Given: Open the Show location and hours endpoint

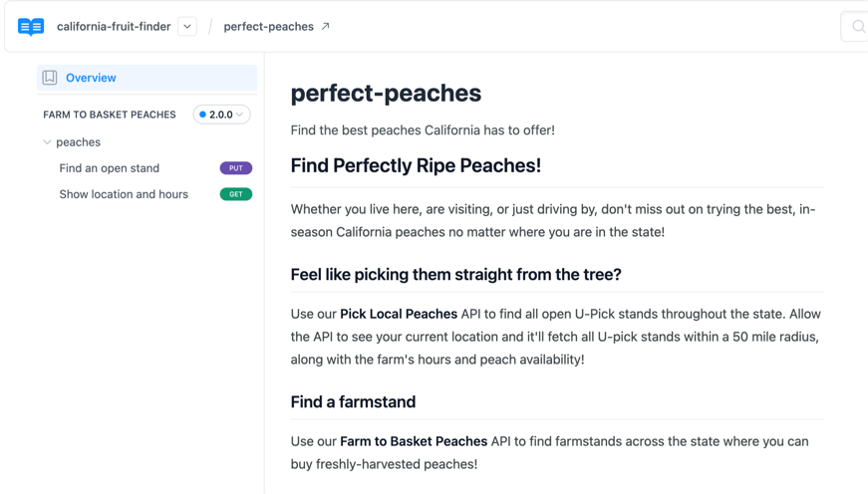Looking at the screenshot, I should tap(124, 194).
